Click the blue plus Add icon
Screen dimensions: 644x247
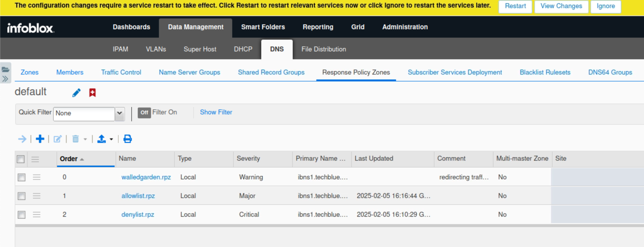[40, 139]
